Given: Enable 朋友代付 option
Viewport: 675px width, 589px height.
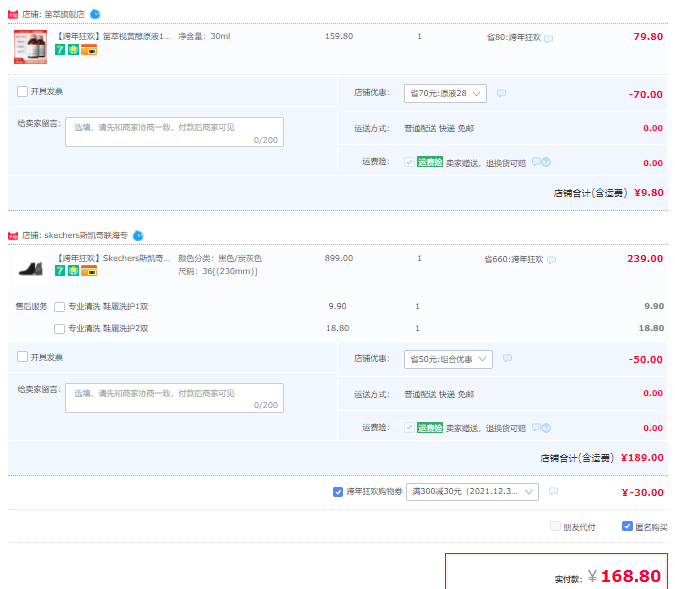Looking at the screenshot, I should (555, 526).
